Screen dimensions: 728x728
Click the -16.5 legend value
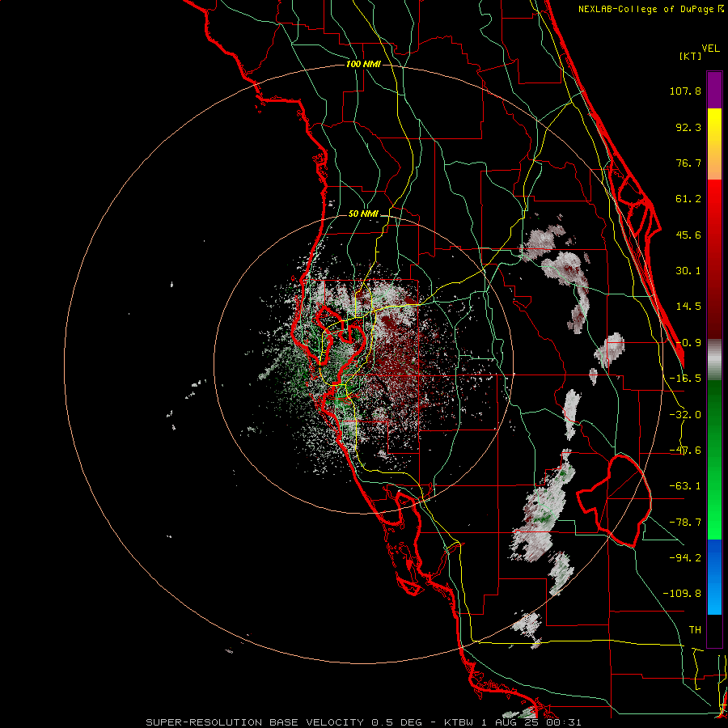[685, 379]
